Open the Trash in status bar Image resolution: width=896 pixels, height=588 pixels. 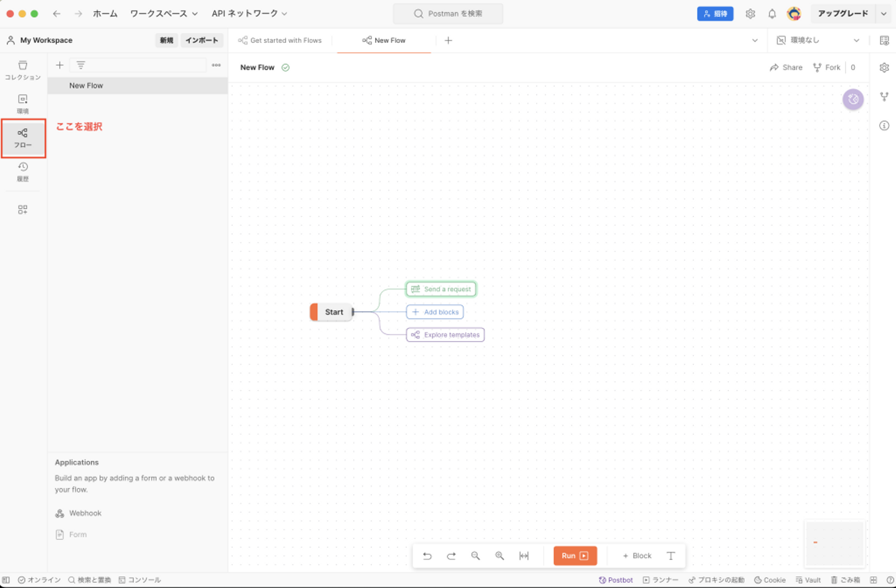pyautogui.click(x=845, y=580)
